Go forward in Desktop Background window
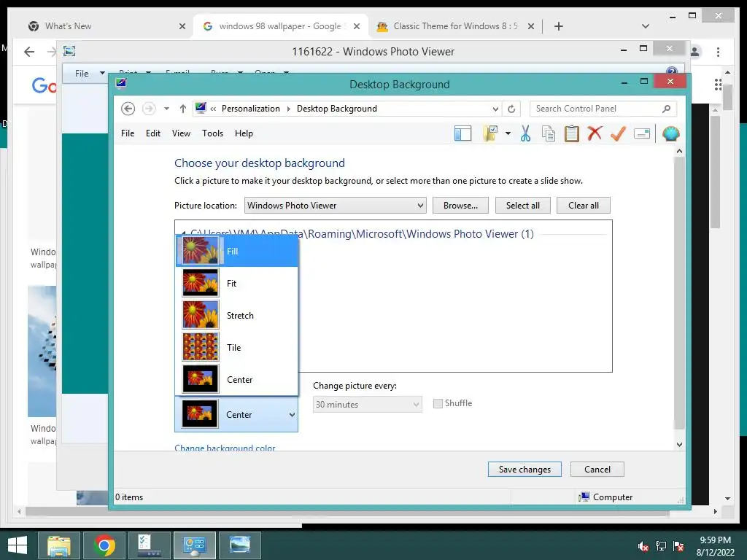 [x=149, y=109]
